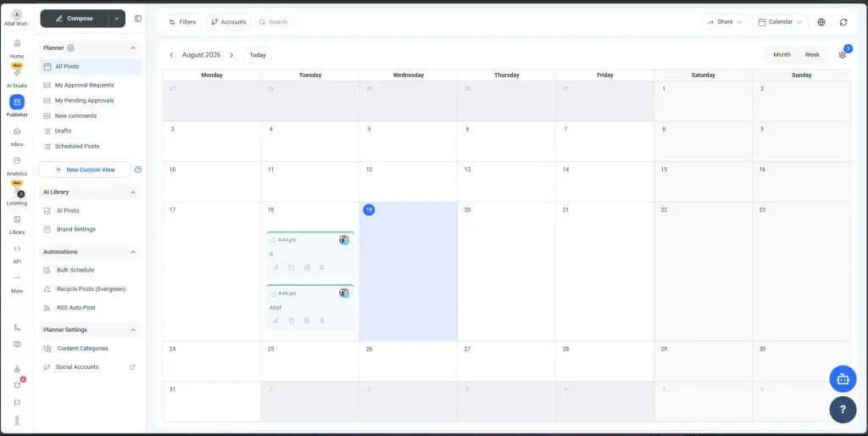Go to previous month arrow
This screenshot has width=868, height=436.
171,55
